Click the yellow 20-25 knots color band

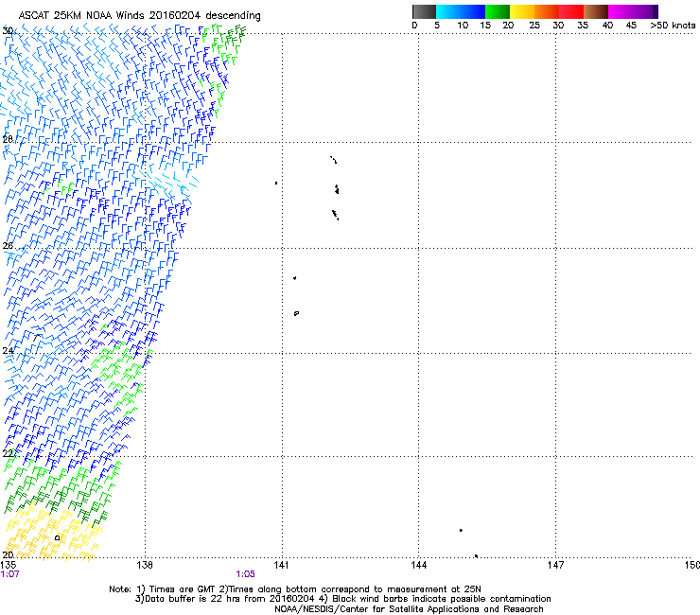point(522,11)
